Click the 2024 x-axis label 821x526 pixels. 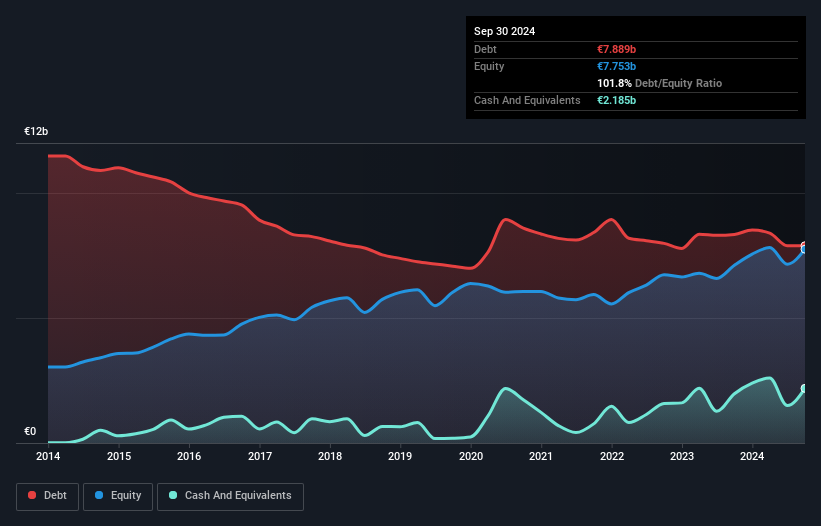click(x=752, y=456)
